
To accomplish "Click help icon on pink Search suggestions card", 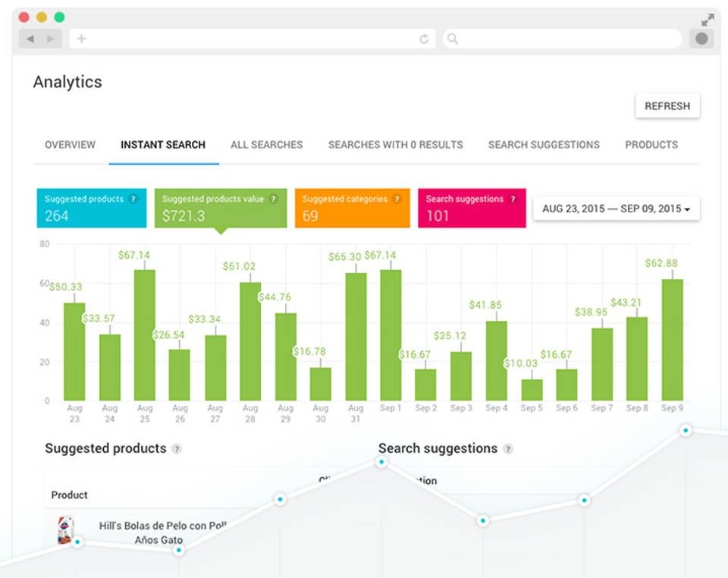I will [513, 199].
